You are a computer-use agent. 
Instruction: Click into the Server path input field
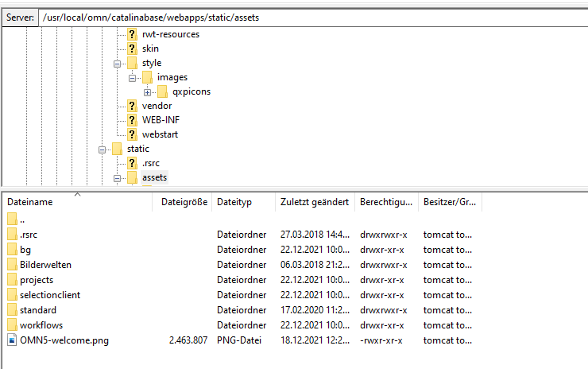point(310,16)
